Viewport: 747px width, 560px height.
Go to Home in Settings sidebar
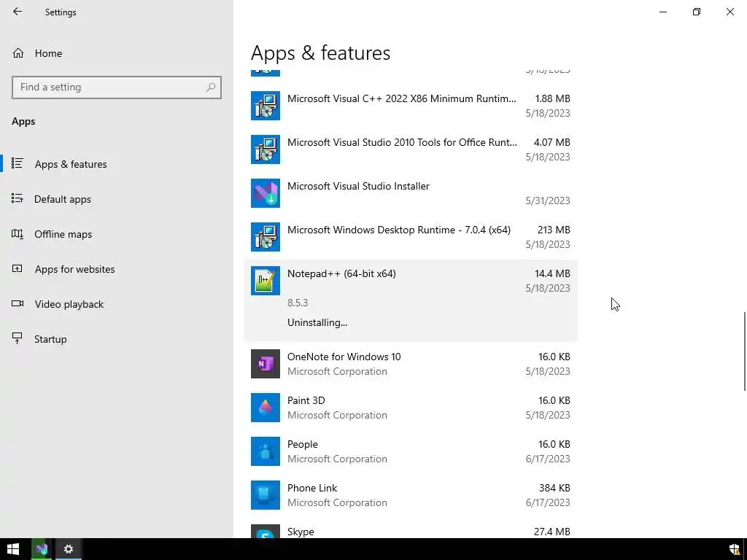(117, 53)
